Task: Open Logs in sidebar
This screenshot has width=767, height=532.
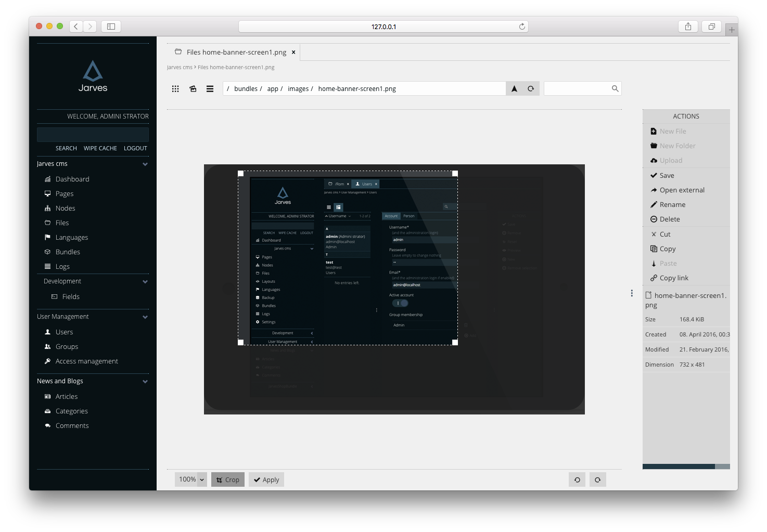Action: pos(62,266)
